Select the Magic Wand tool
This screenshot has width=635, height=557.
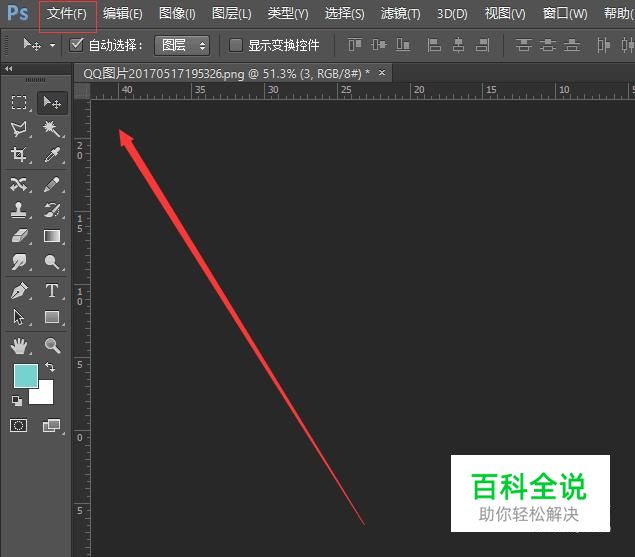51,129
